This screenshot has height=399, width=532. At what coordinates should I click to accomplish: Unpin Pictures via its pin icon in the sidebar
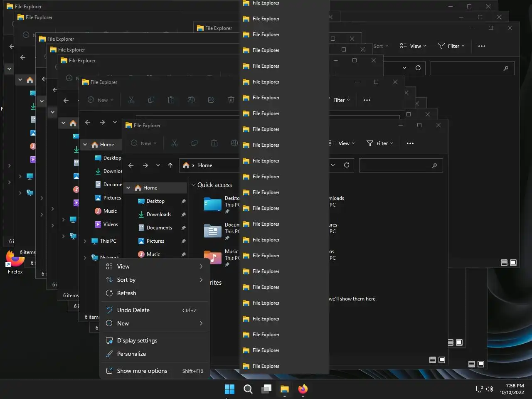tap(183, 241)
